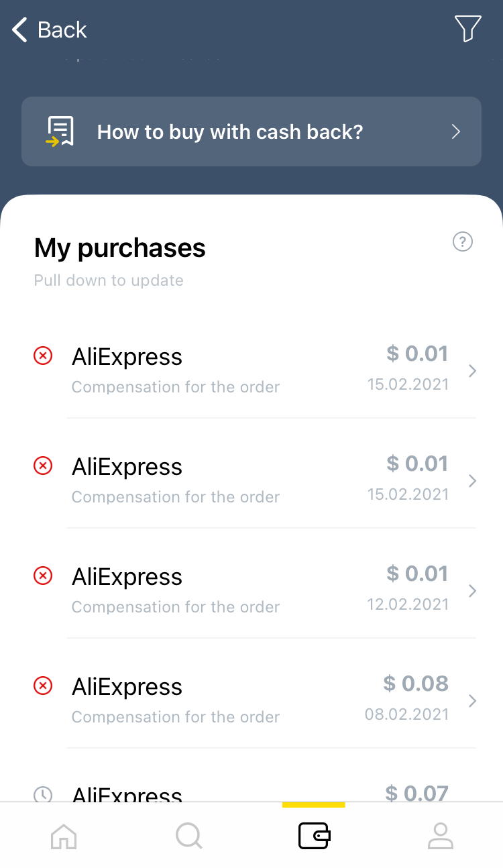Open second AliExpress purchase dated 15.02.2021

pos(255,480)
